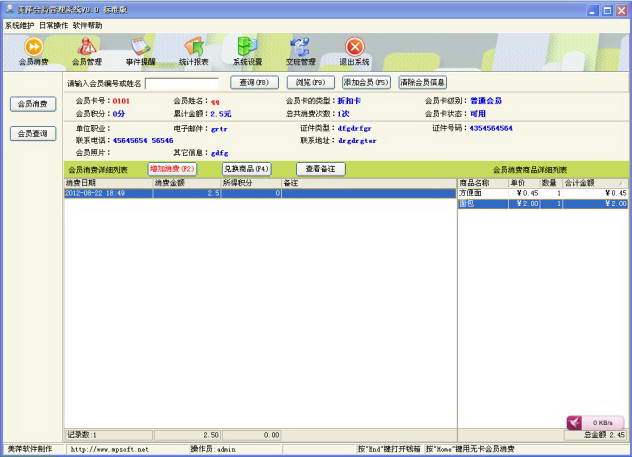Select the 方便面 product row
Viewport: 632px width, 457px height.
pyautogui.click(x=543, y=193)
